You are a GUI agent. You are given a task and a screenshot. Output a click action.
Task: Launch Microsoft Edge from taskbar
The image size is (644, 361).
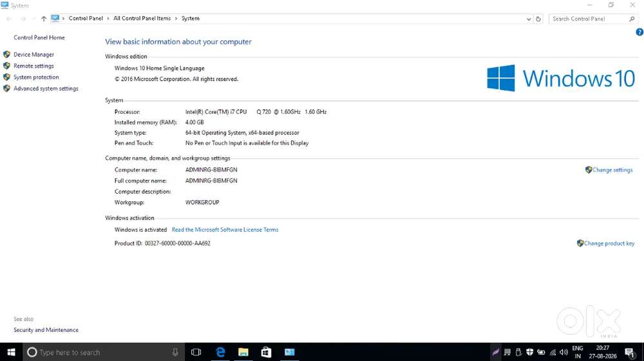(220, 353)
